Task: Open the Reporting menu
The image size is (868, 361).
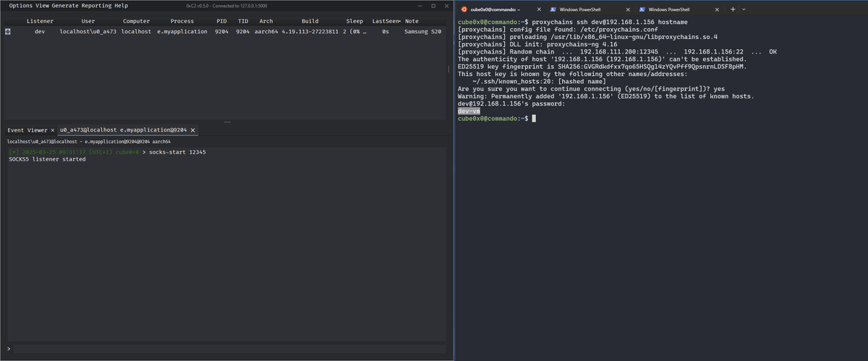Action: [97, 6]
